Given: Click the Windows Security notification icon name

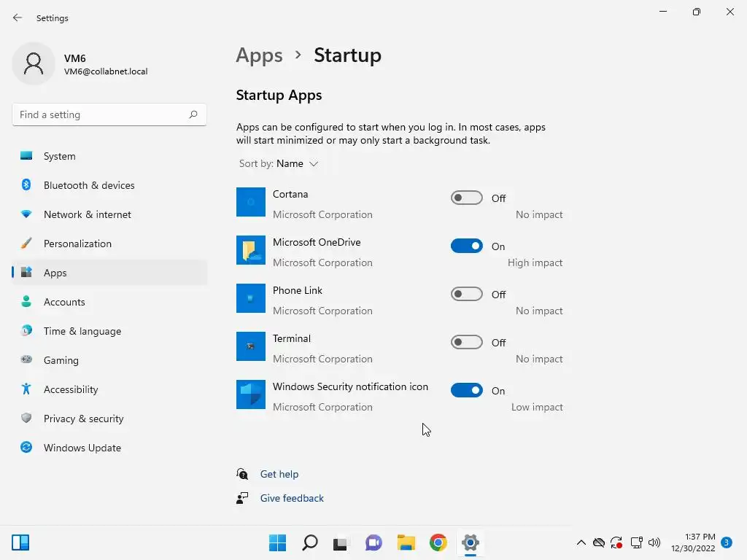Looking at the screenshot, I should pyautogui.click(x=350, y=386).
